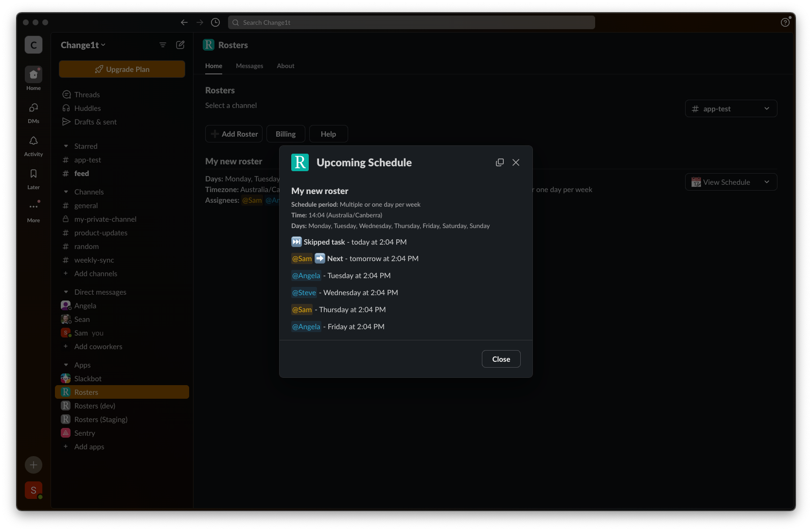Image resolution: width=812 pixels, height=531 pixels.
Task: Open the feed channel
Action: point(122,173)
